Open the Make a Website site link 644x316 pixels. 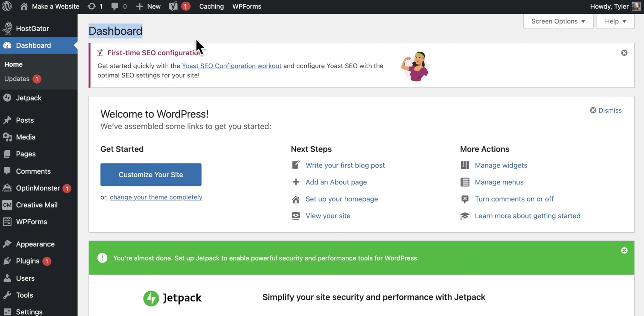pyautogui.click(x=49, y=6)
